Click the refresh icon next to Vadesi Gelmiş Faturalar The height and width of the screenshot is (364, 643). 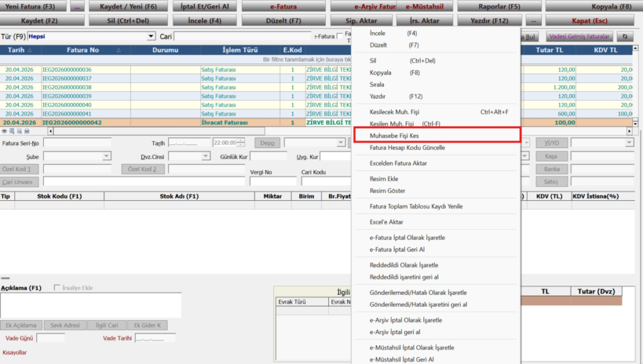point(625,36)
